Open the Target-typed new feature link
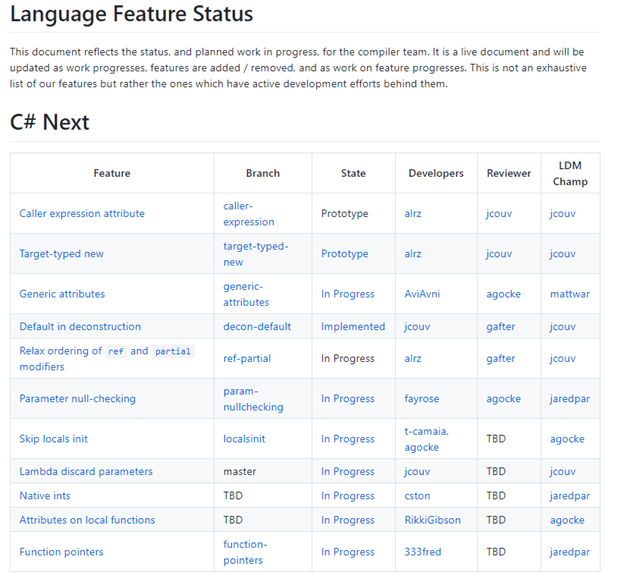 [61, 254]
